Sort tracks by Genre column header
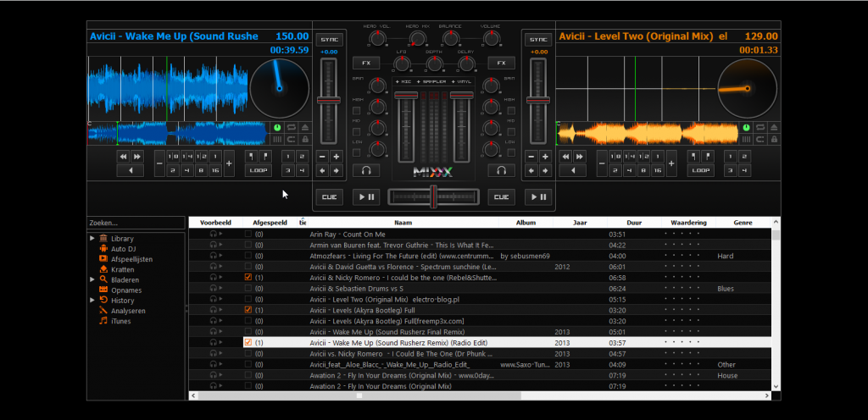Viewport: 868px width, 420px height. (x=743, y=223)
